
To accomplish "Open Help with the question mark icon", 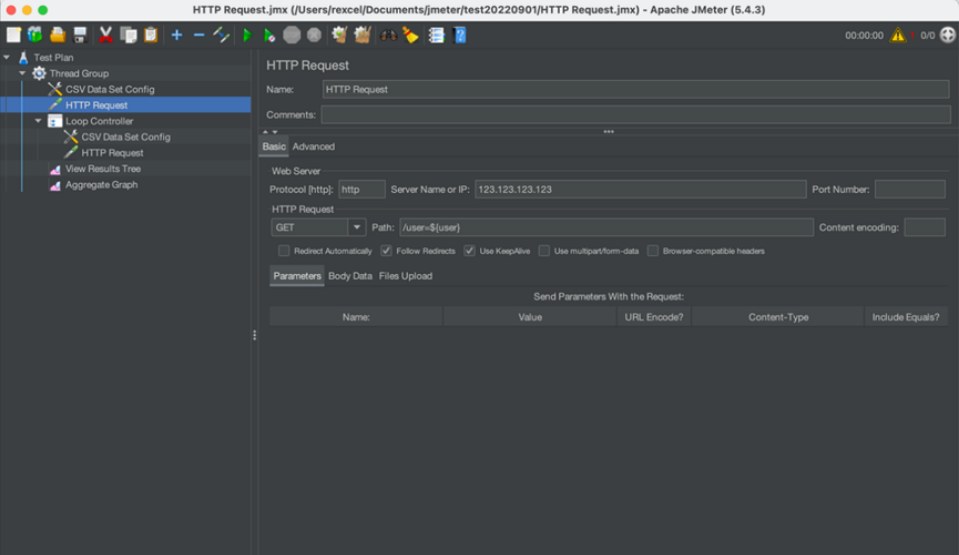I will click(460, 35).
